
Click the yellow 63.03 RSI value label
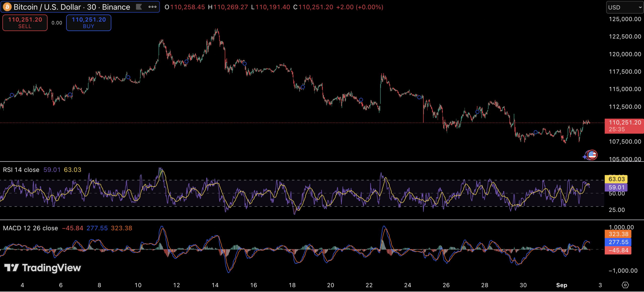(616, 179)
